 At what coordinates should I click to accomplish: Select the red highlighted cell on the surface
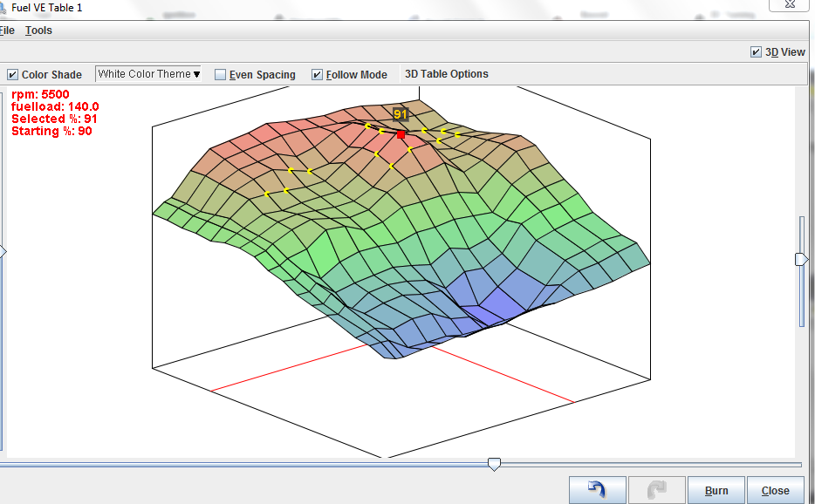pyautogui.click(x=401, y=134)
